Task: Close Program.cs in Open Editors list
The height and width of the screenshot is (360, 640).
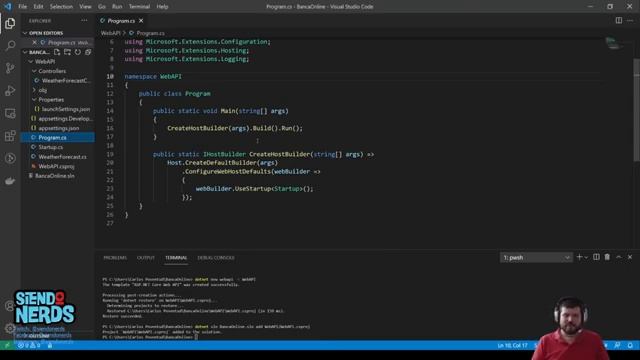Action: [x=34, y=42]
